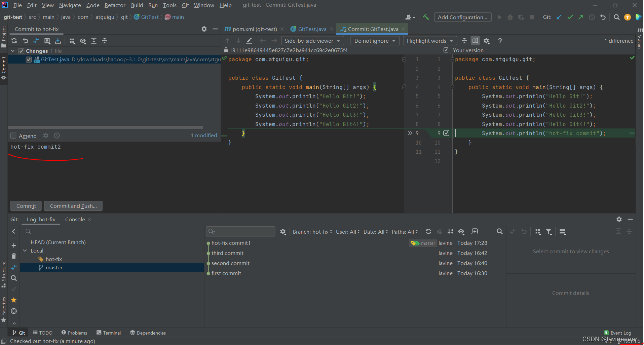
Task: Click the commit log search field
Action: point(240,231)
